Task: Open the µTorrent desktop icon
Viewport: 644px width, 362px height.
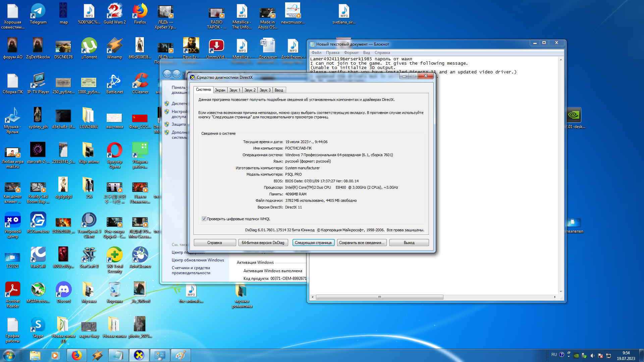Action: coord(89,49)
